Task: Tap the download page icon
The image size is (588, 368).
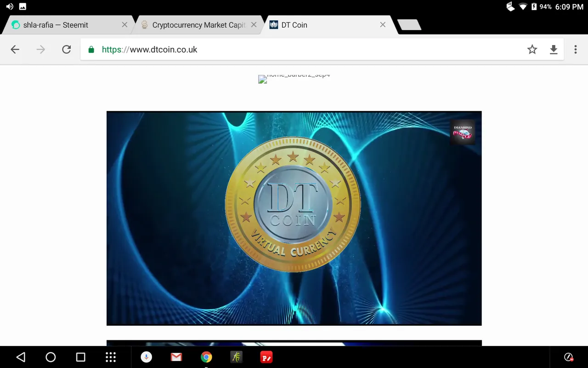Action: tap(554, 50)
